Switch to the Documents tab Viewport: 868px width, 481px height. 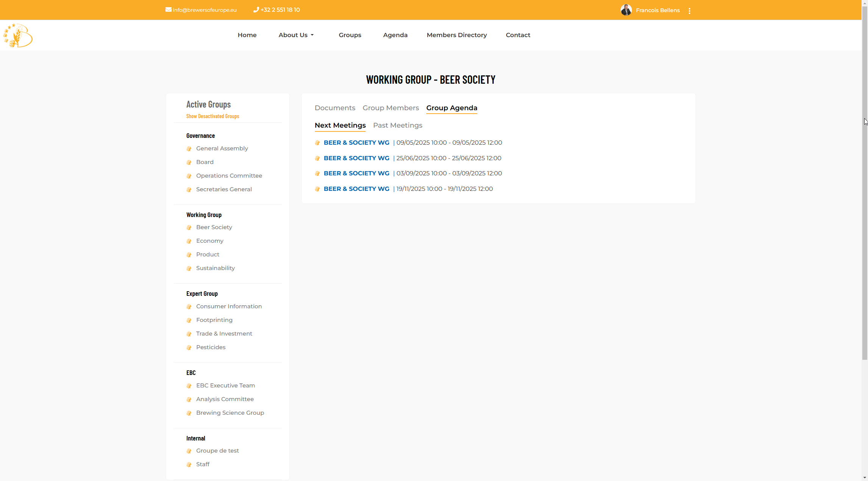335,108
